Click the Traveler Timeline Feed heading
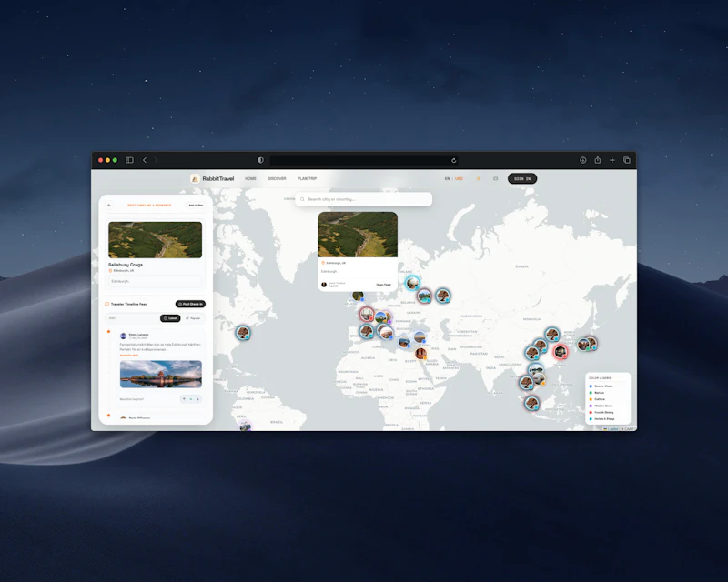Viewport: 728px width, 582px height. click(x=129, y=304)
